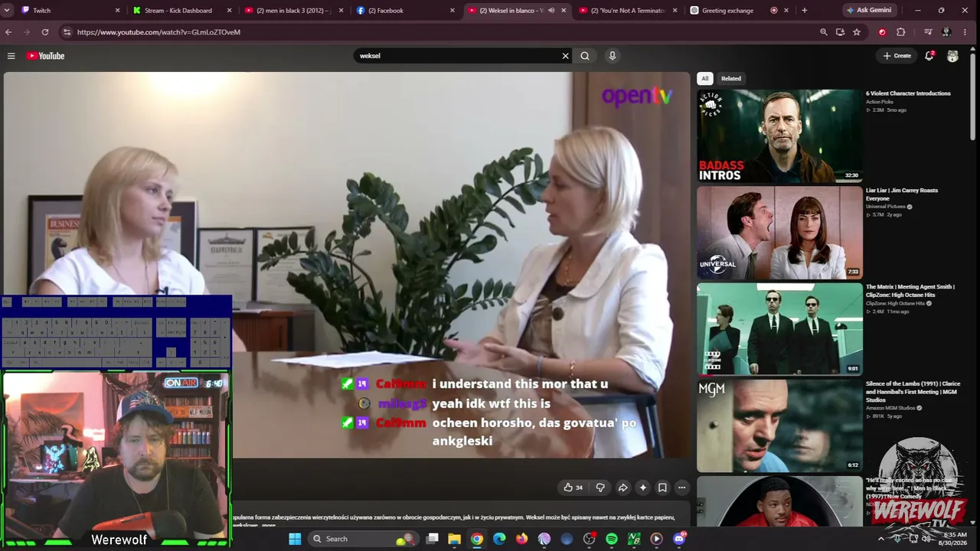
Task: Click the install app icon in address bar
Action: (840, 32)
